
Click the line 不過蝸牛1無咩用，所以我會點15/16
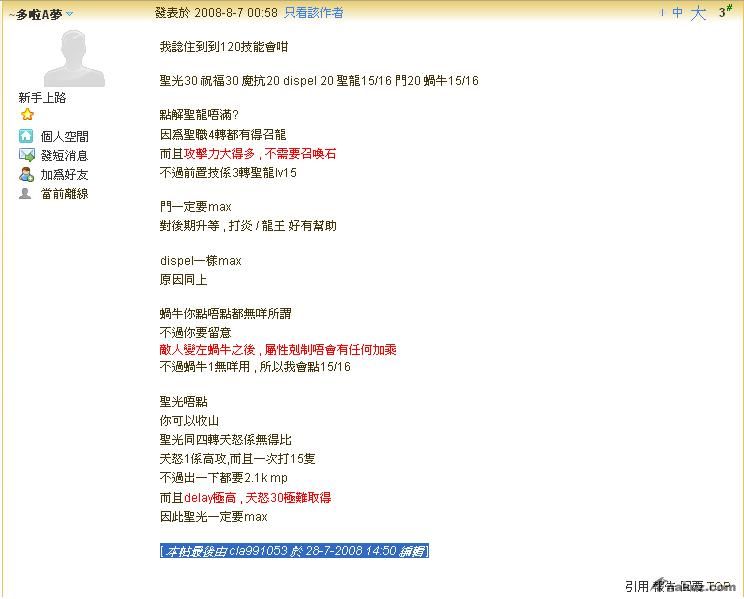pos(255,366)
